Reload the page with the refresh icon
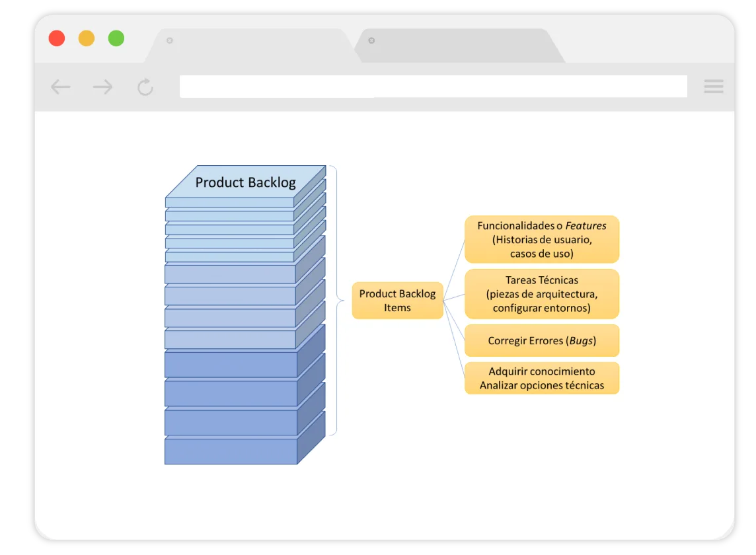Screen dimensions: 756x555 (x=145, y=87)
